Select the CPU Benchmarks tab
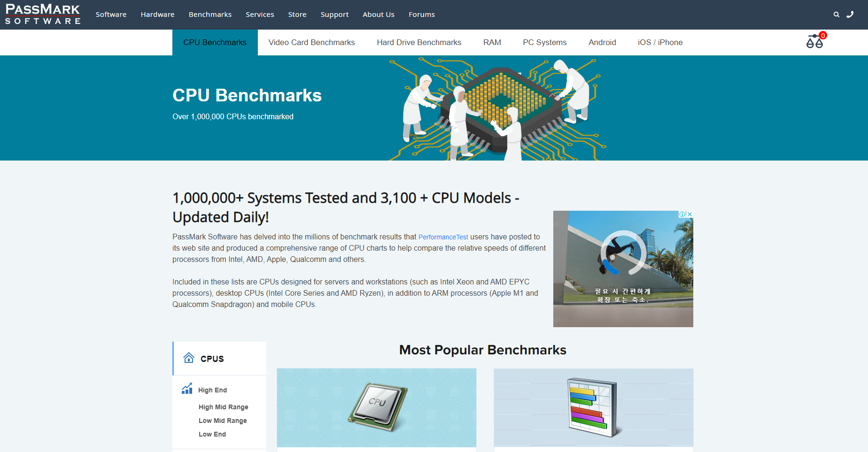This screenshot has width=868, height=452. [x=215, y=42]
